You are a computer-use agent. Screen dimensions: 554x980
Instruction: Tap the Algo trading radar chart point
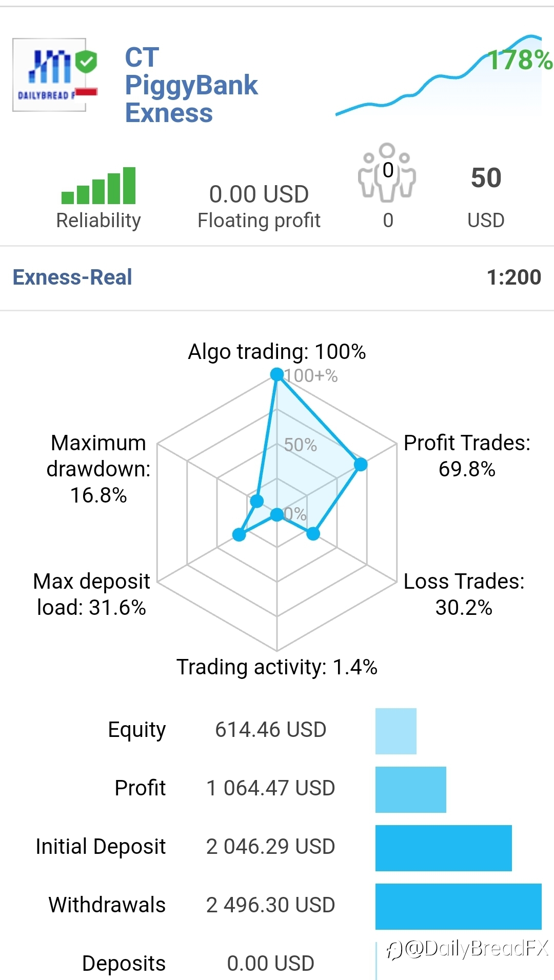point(277,374)
